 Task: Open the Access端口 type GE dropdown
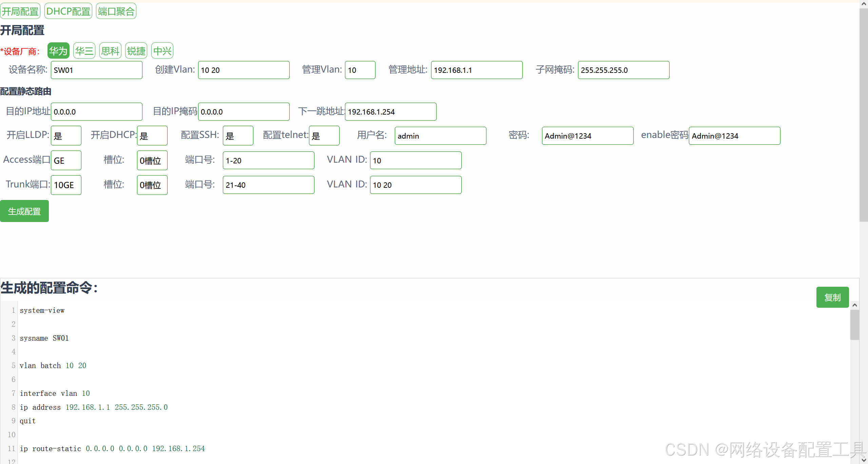(x=66, y=160)
